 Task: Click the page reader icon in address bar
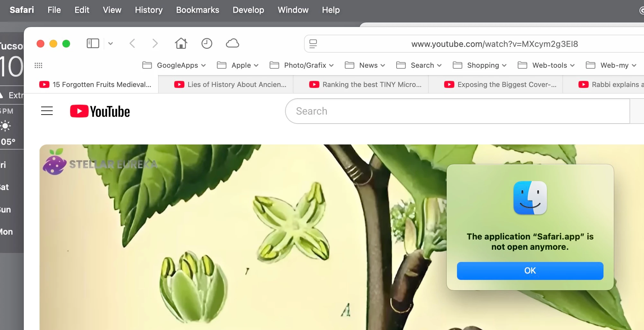click(x=313, y=44)
